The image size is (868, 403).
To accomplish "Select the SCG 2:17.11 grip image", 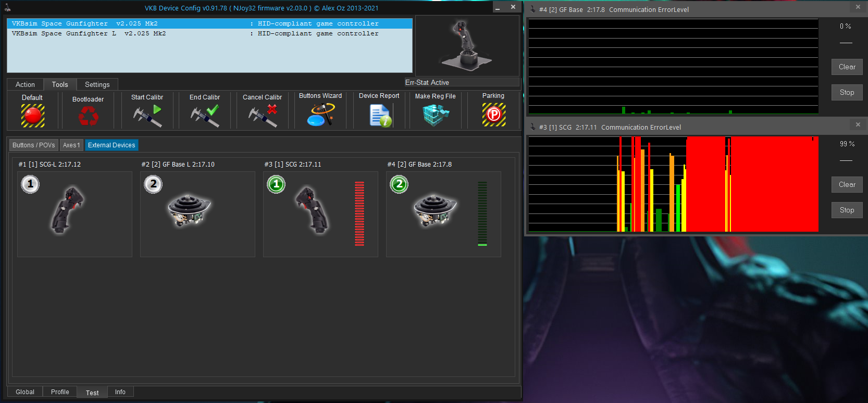I will 313,210.
